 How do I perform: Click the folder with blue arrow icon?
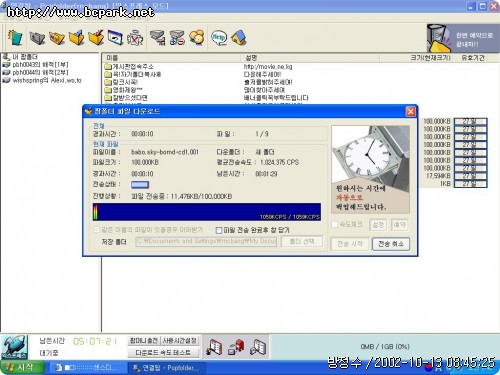(77, 38)
